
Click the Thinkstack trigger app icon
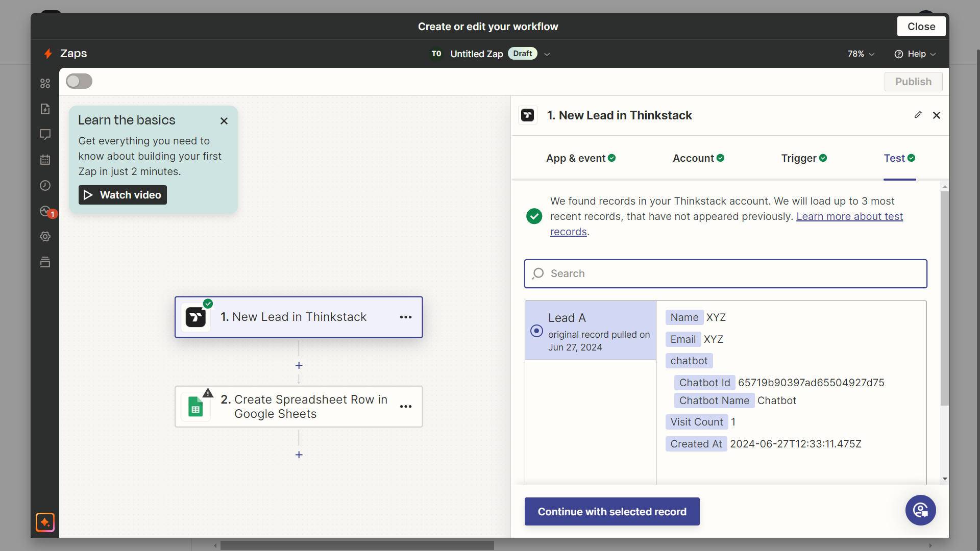point(528,115)
